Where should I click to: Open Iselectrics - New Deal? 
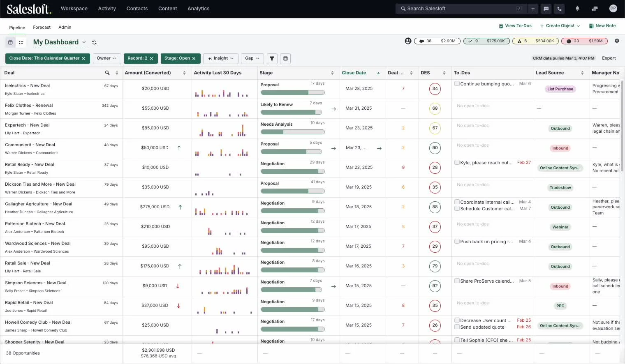tap(27, 86)
